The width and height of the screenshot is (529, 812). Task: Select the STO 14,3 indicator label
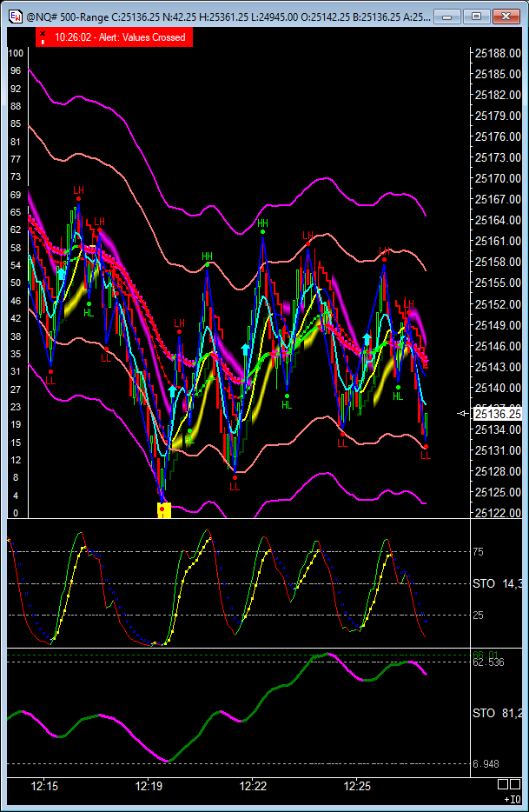click(x=497, y=583)
